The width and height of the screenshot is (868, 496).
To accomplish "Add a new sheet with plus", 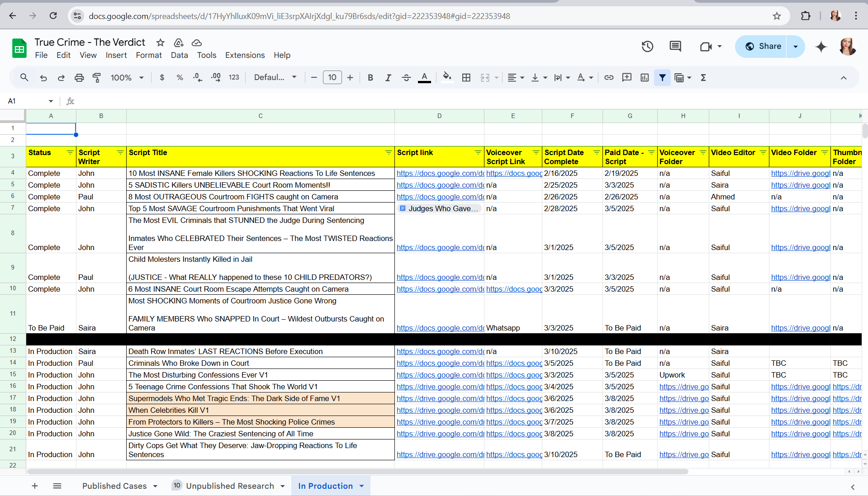I will (35, 486).
